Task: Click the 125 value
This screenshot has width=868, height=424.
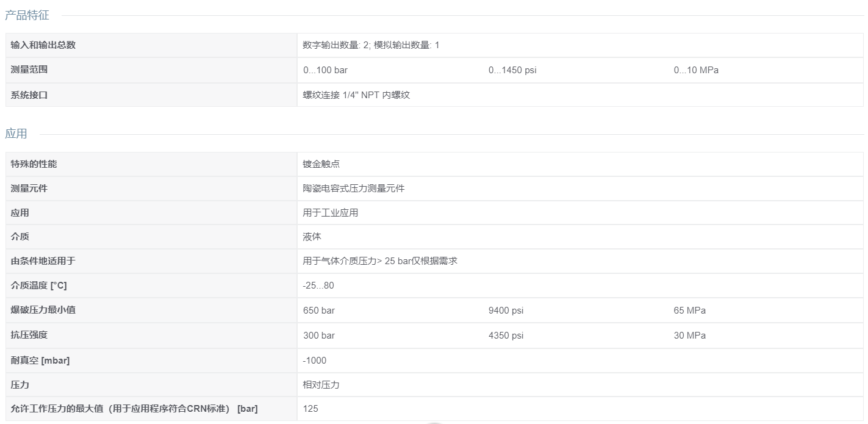Action: tap(310, 409)
